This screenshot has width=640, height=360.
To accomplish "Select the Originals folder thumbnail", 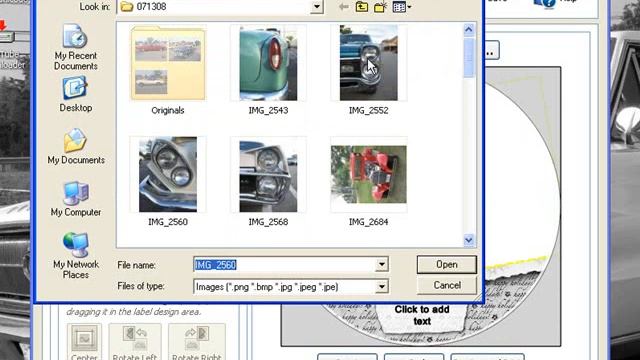I will click(168, 63).
